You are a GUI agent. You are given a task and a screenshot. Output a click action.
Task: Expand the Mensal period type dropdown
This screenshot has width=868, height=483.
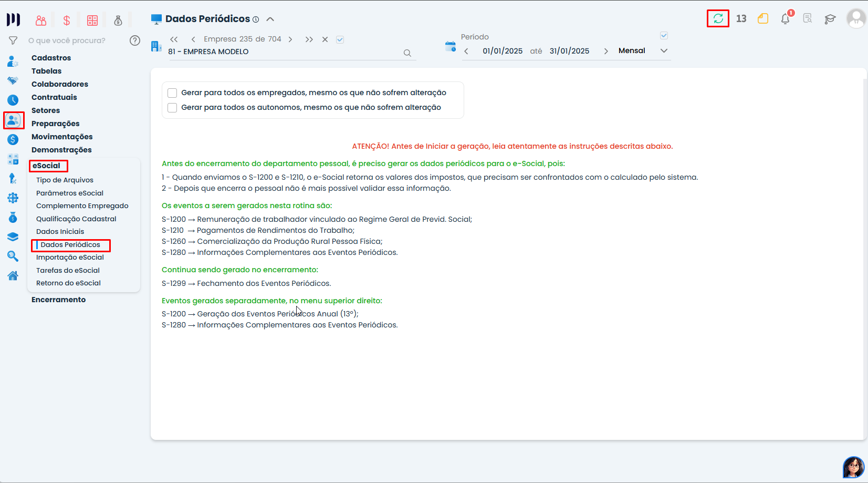[664, 51]
